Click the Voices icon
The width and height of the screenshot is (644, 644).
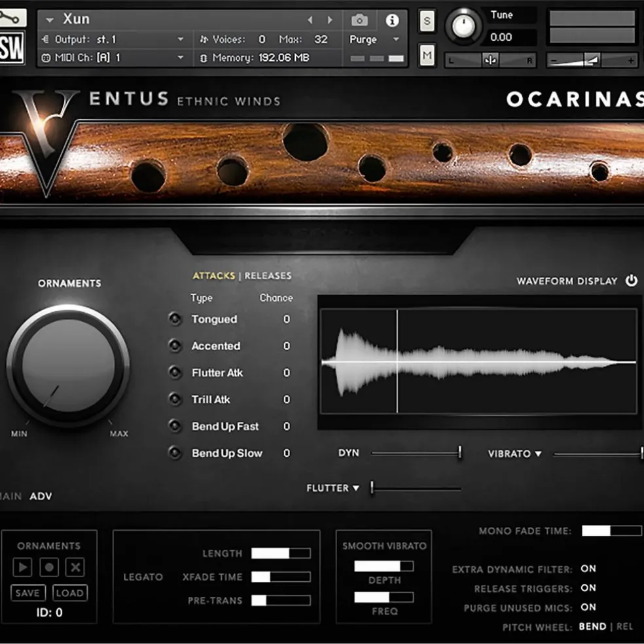[204, 39]
